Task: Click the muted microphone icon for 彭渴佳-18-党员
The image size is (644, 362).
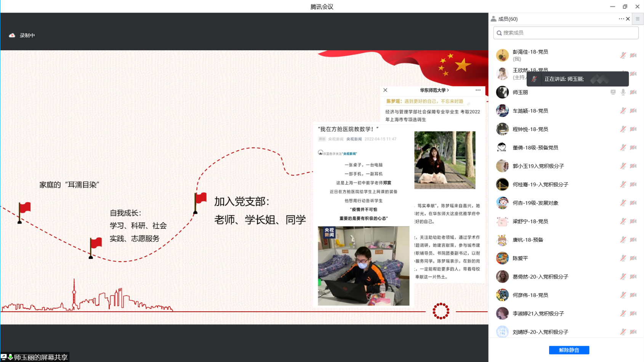Action: coord(623,55)
